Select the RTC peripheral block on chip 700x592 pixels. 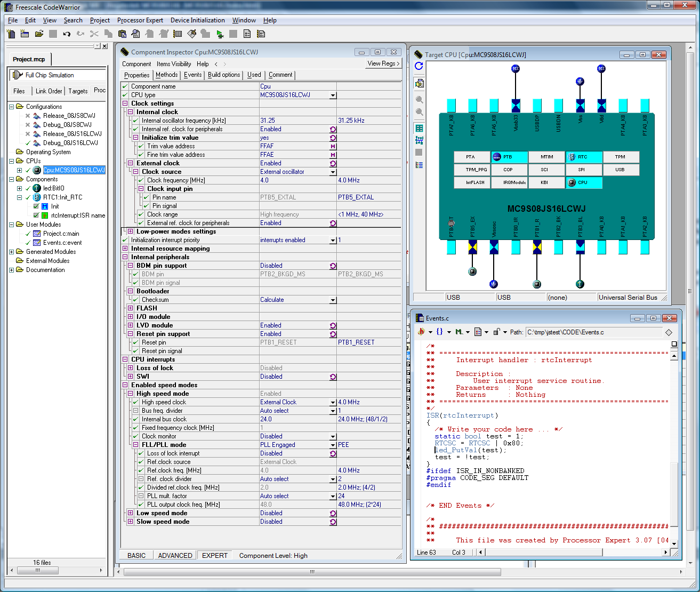(x=583, y=157)
